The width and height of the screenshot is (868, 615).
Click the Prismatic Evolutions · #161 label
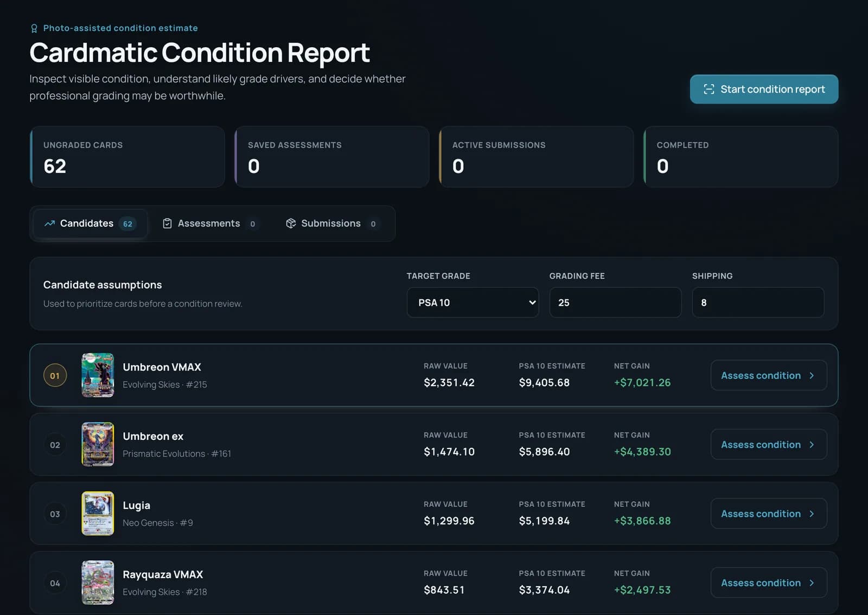177,454
